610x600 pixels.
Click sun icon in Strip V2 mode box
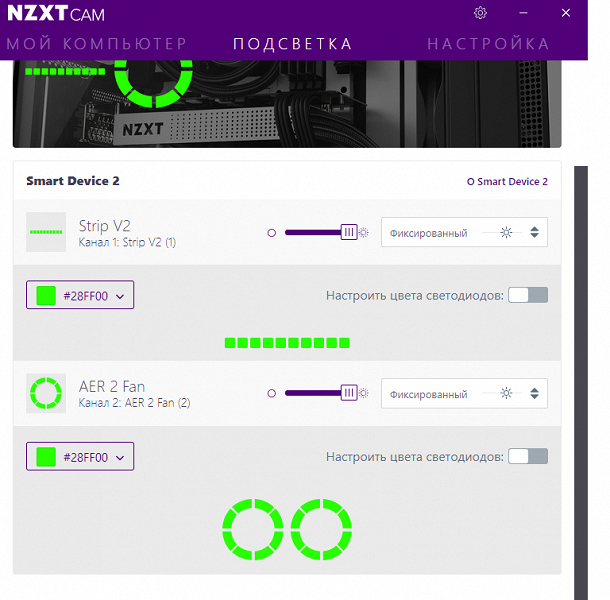[506, 232]
